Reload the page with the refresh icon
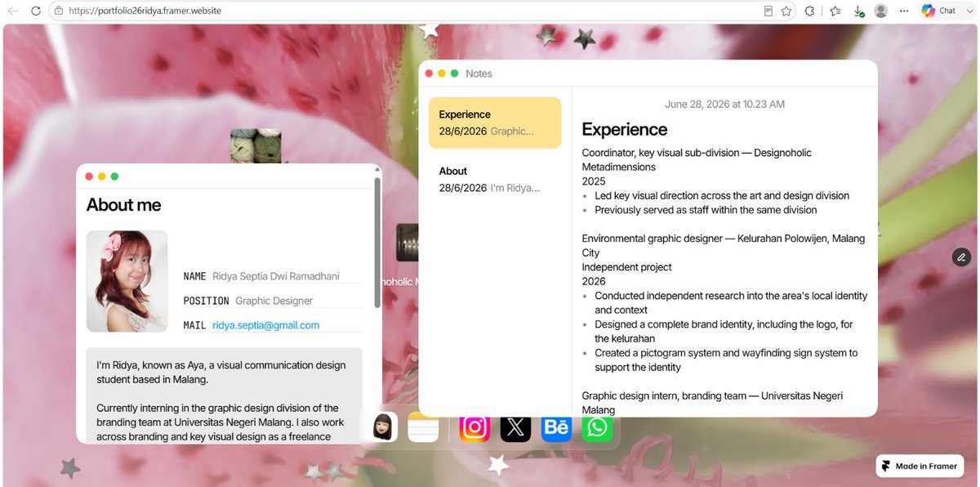 (35, 11)
